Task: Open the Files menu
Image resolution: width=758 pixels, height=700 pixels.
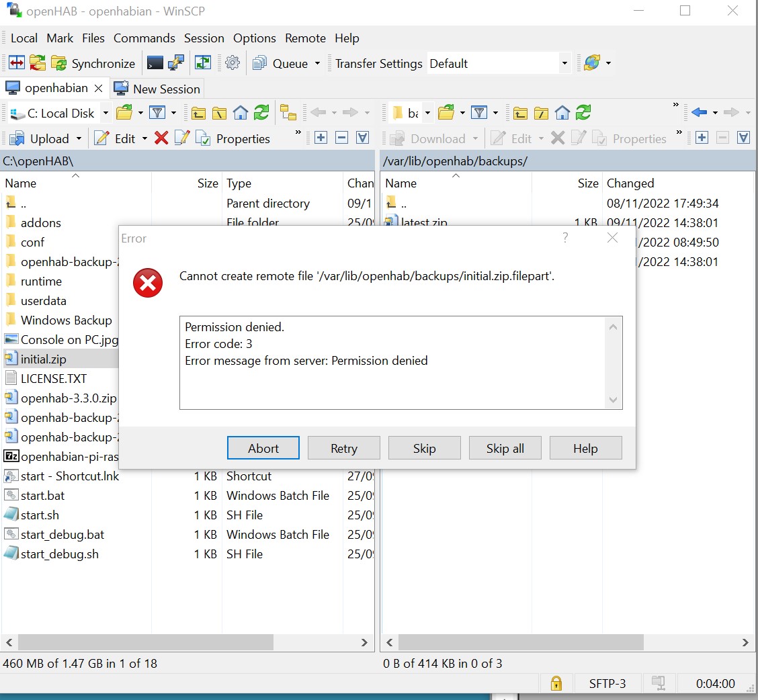Action: click(x=93, y=38)
